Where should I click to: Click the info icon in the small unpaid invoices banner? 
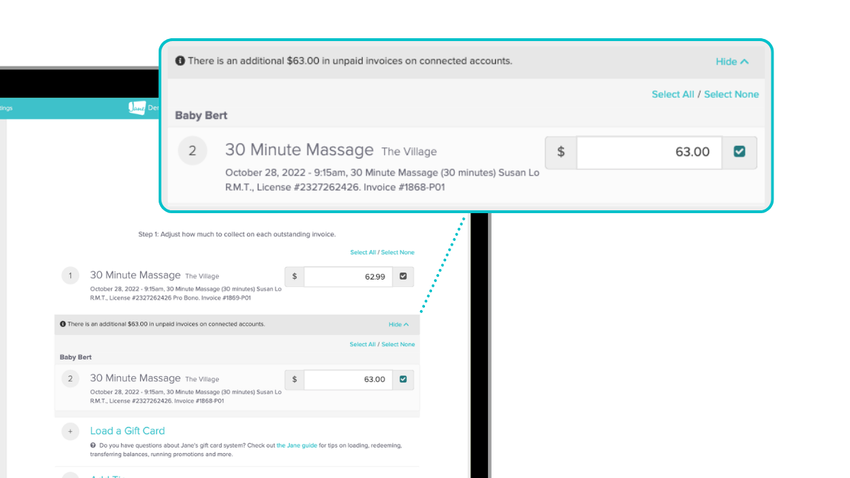[62, 325]
